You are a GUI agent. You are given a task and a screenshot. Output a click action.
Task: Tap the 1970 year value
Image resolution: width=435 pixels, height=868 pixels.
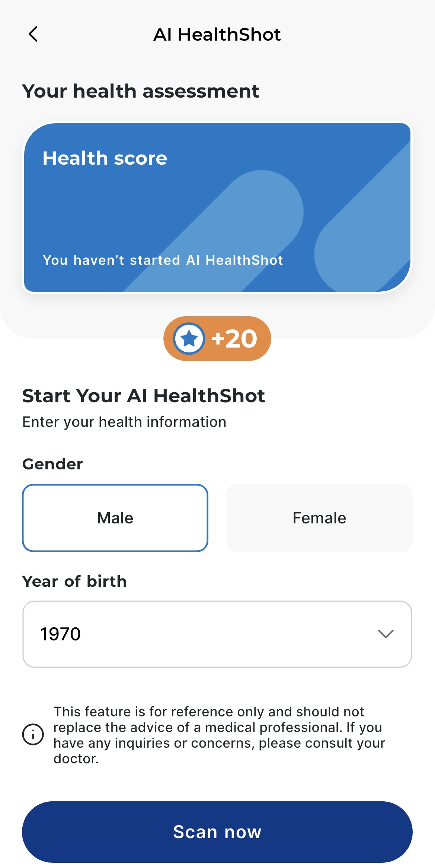click(x=61, y=634)
